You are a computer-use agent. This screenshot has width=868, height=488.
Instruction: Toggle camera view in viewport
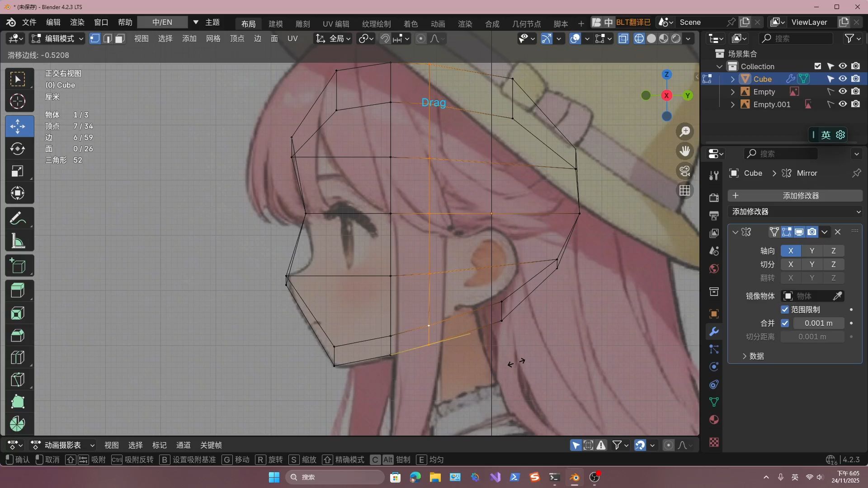click(685, 171)
